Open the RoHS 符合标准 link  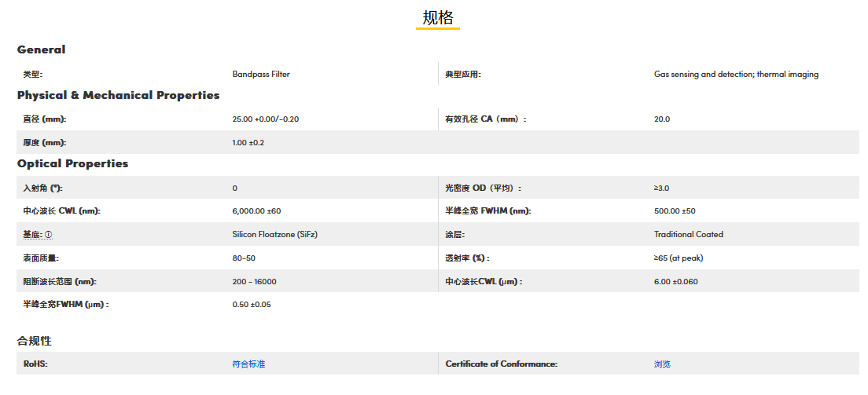248,364
